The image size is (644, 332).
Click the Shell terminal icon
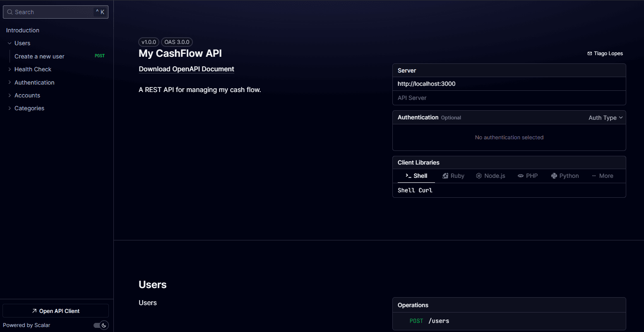pyautogui.click(x=408, y=176)
